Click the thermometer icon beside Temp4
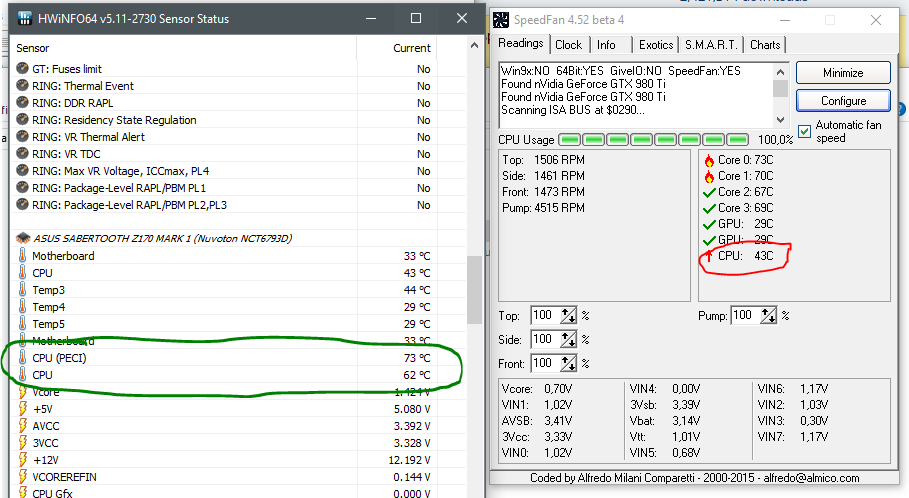Viewport: 909px width, 498px height. (23, 306)
